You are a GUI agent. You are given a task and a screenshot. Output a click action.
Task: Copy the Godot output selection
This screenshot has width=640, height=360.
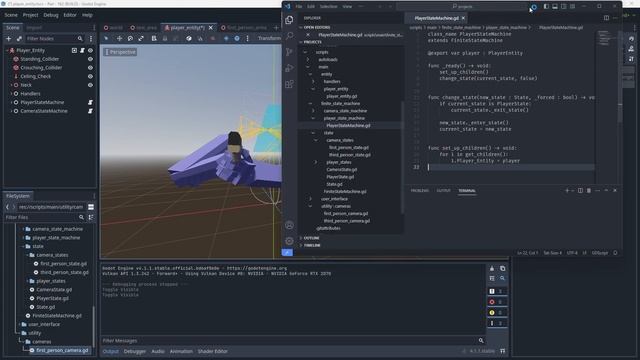point(502,269)
